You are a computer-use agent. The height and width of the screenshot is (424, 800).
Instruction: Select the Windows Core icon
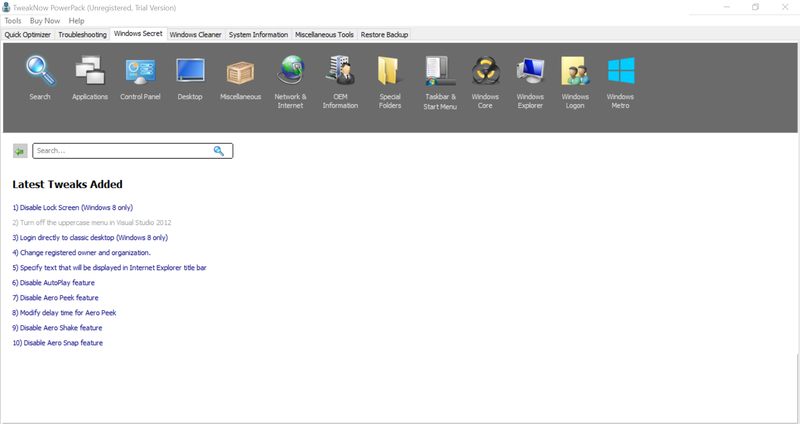coord(485,70)
